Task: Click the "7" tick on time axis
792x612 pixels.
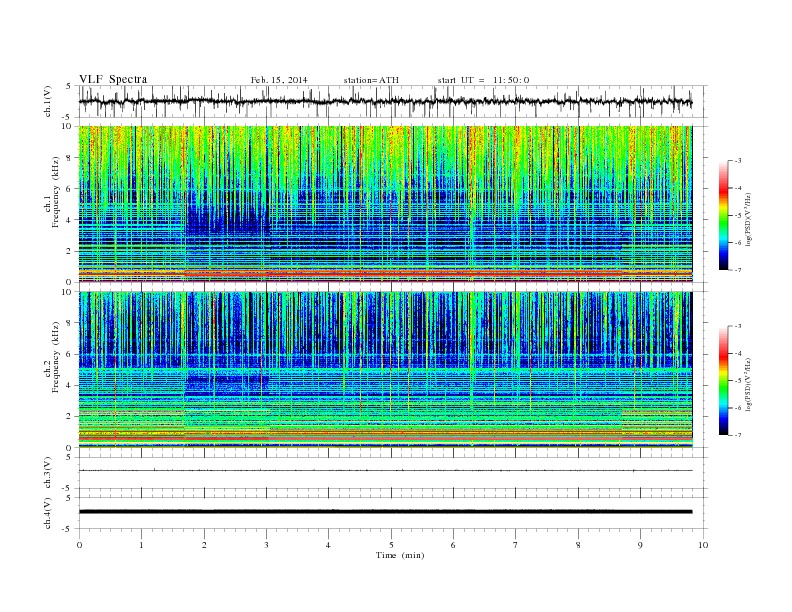Action: 516,545
